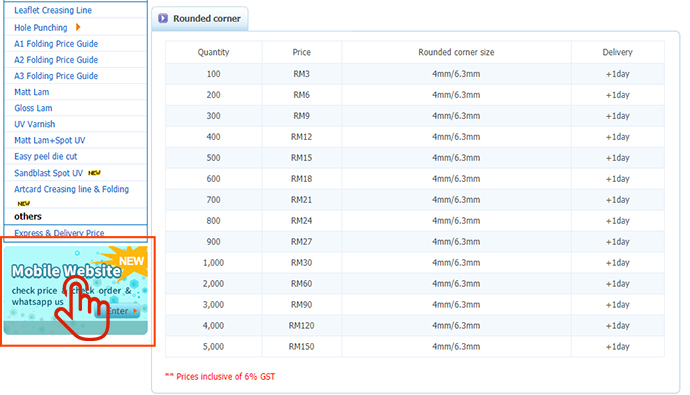This screenshot has height=395, width=690.
Task: Click the NEW starburst on mobile banner
Action: (x=131, y=260)
